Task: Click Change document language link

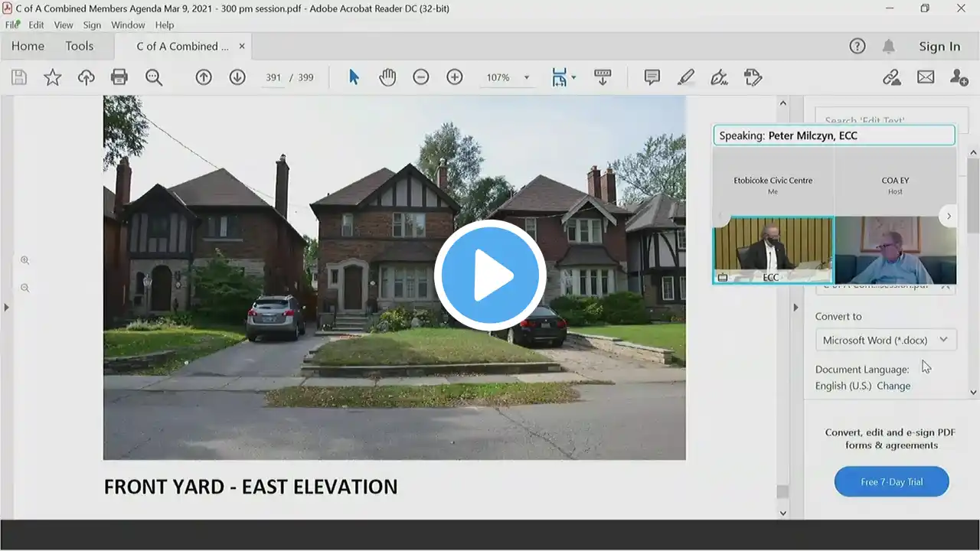Action: tap(893, 386)
